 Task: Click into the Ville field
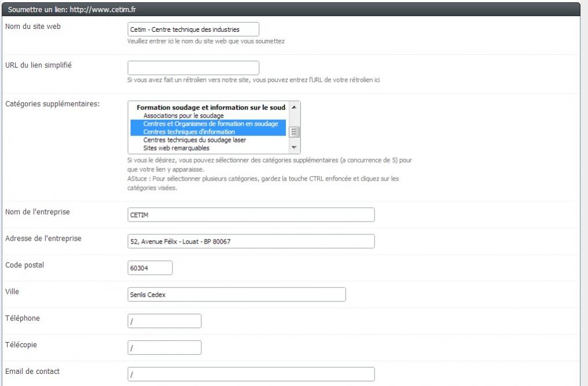(x=236, y=295)
